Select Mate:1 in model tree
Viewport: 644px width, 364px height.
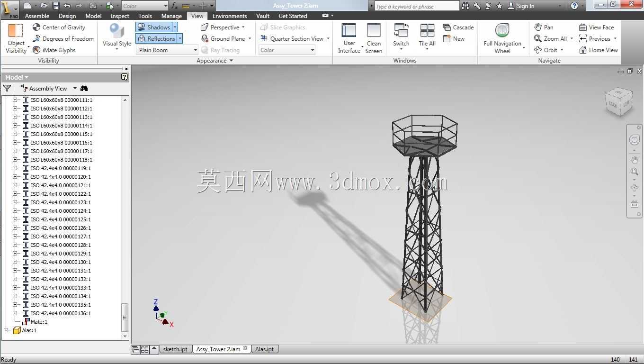tap(39, 322)
